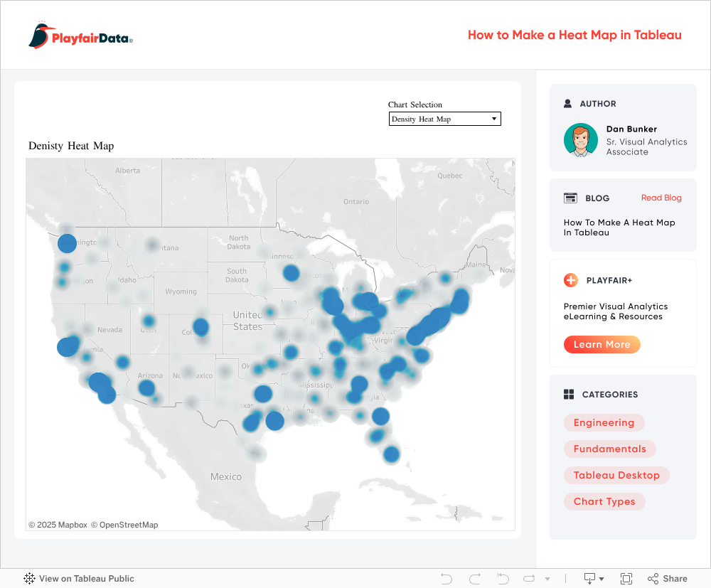Click the Undo arrow in the toolbar

[x=446, y=579]
